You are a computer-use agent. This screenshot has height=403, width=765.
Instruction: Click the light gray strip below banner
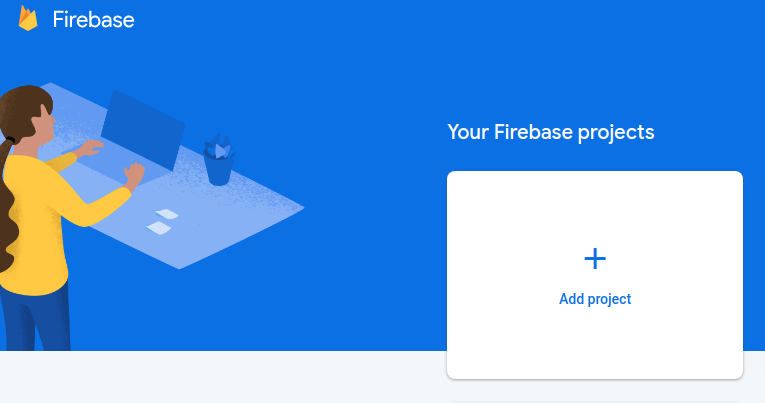(x=220, y=377)
